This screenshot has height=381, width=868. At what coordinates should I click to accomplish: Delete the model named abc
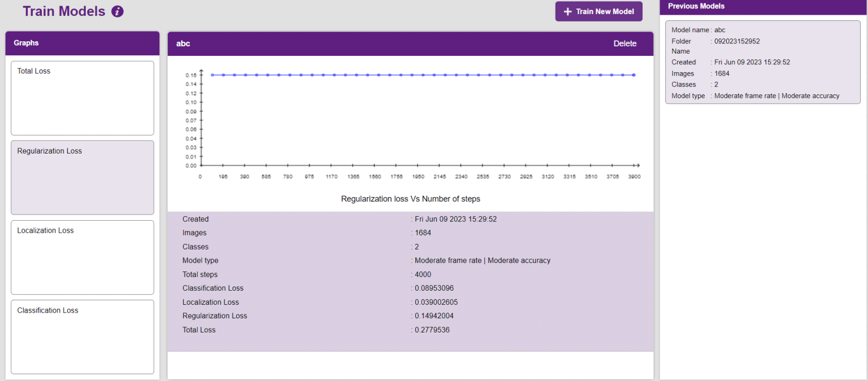click(625, 43)
